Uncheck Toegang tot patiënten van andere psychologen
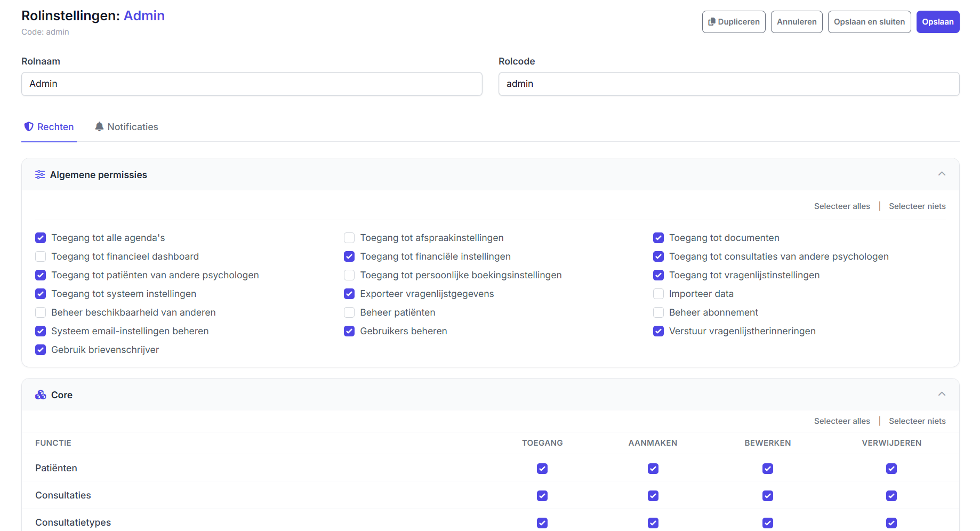Screen dimensions: 980x531 click(41, 275)
